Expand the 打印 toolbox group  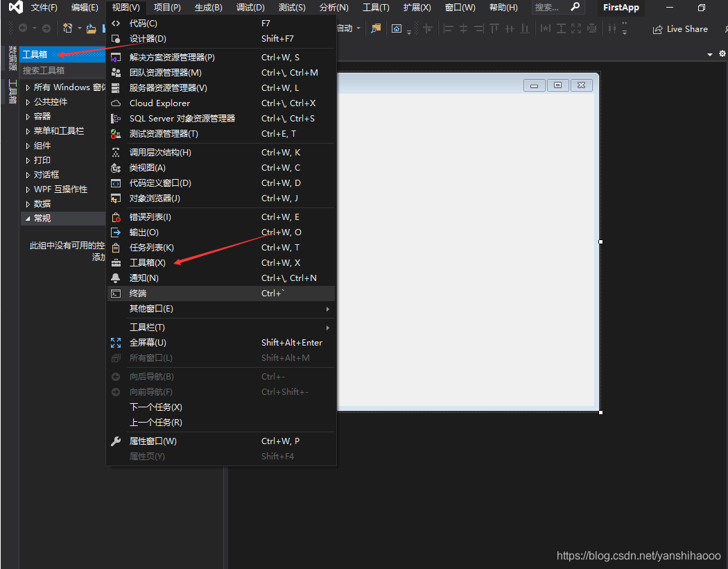tap(28, 160)
